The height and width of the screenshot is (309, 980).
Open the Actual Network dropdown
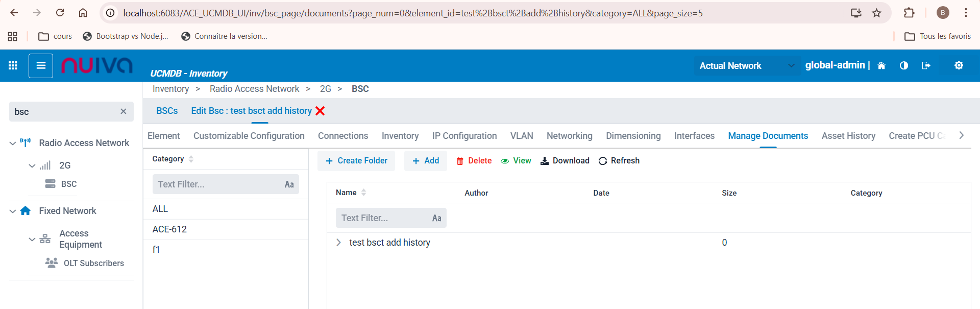tap(746, 65)
